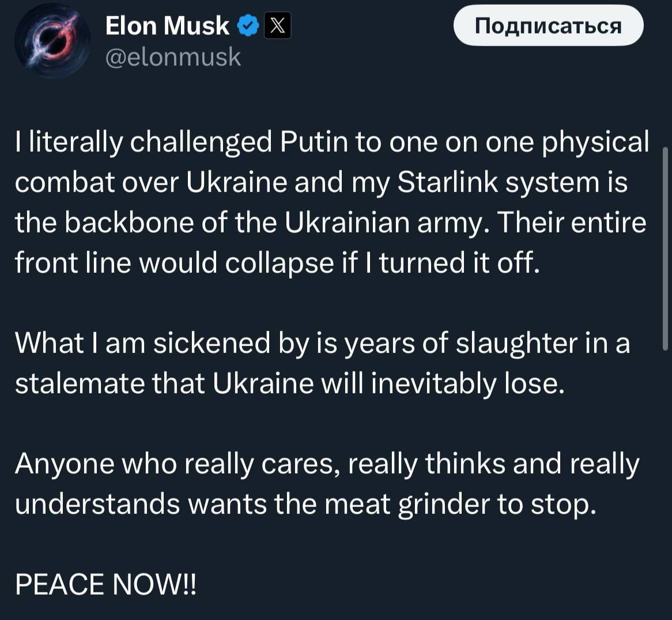Open the @elonmusk handle link

point(173,57)
